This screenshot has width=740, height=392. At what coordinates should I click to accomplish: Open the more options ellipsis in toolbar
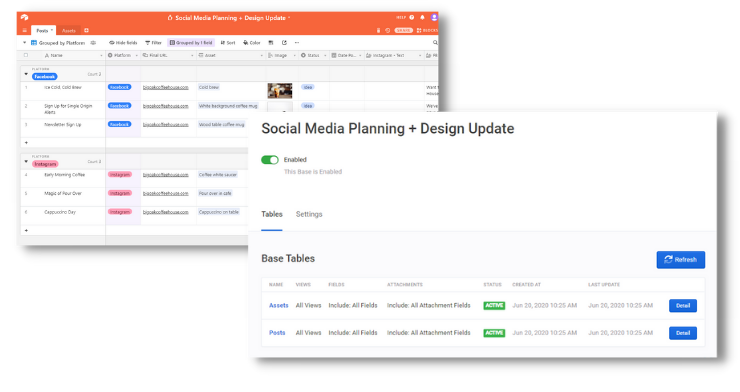click(297, 43)
